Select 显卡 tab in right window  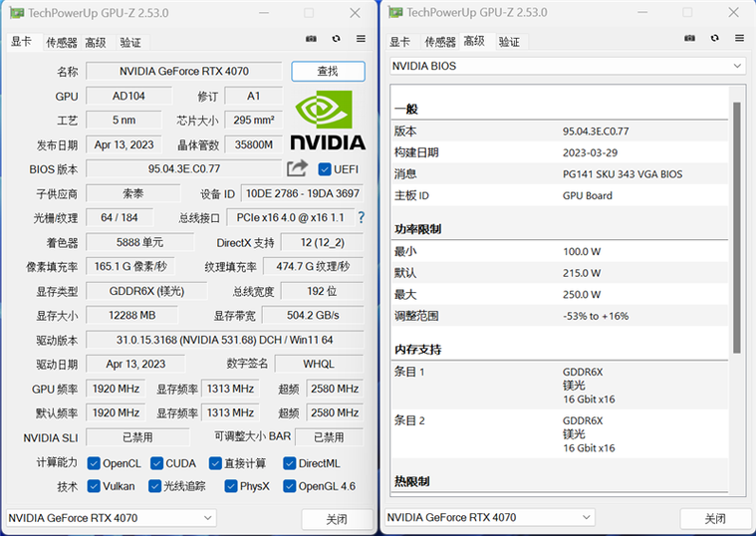399,42
